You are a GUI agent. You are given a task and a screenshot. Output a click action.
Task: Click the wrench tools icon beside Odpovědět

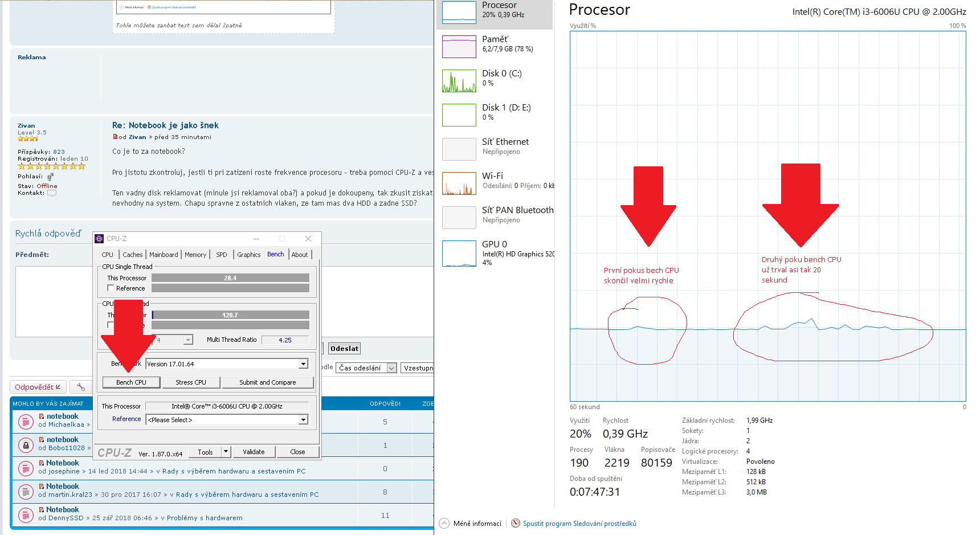pos(81,387)
